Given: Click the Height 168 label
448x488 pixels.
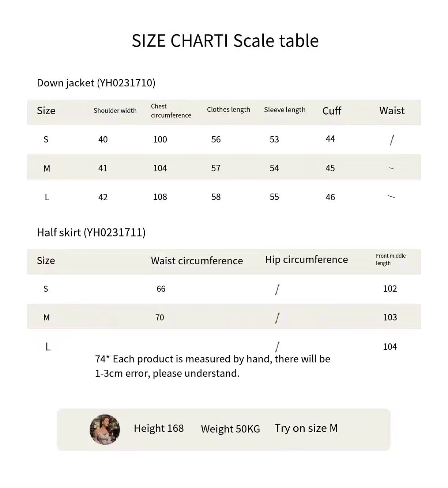Looking at the screenshot, I should click(x=159, y=429).
